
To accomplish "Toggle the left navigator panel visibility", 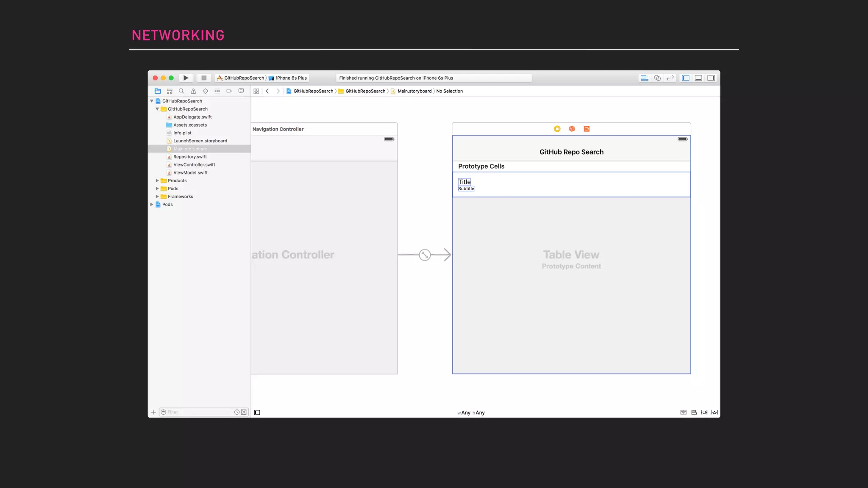I will 685,78.
